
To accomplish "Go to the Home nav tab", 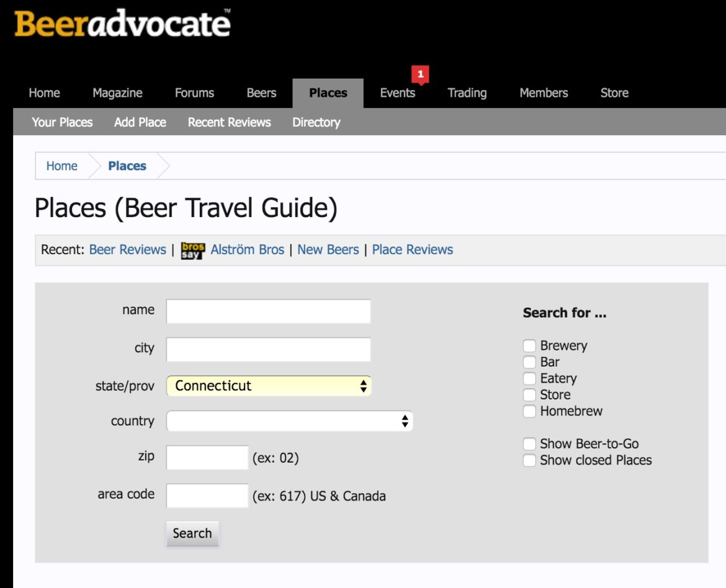I will click(45, 93).
